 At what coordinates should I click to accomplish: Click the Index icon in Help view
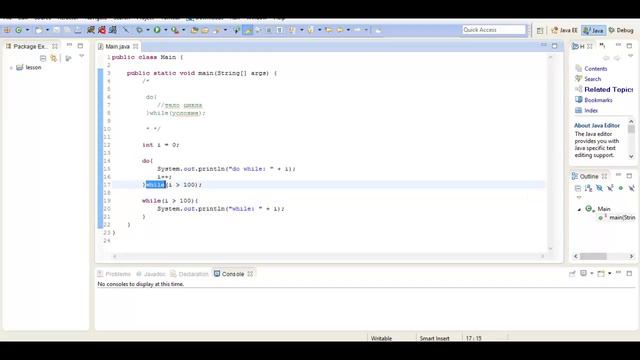coord(578,110)
